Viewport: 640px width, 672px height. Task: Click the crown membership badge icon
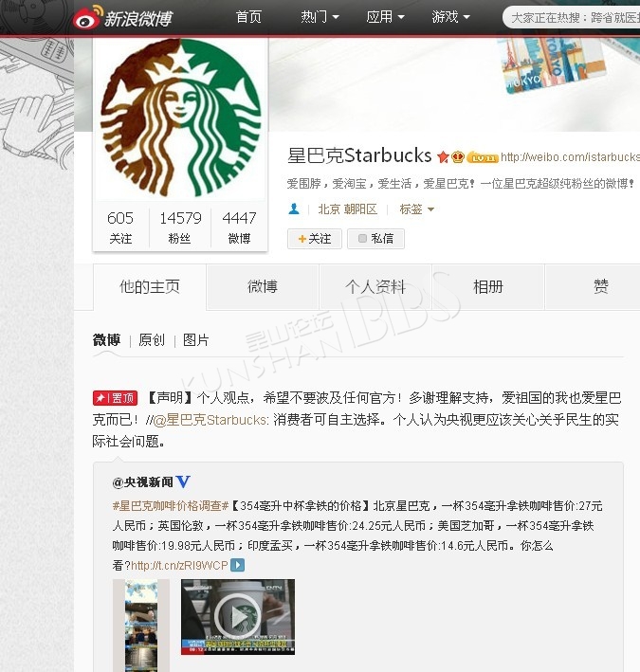(x=458, y=156)
